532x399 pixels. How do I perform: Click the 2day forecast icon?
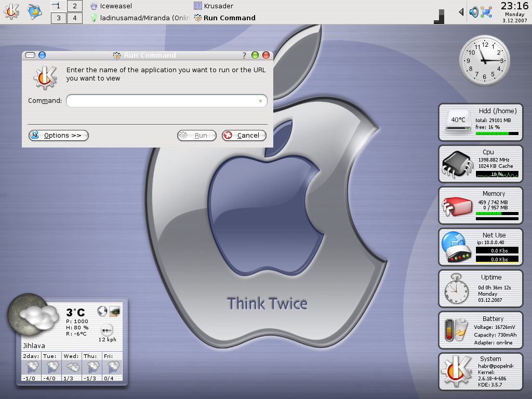point(32,367)
